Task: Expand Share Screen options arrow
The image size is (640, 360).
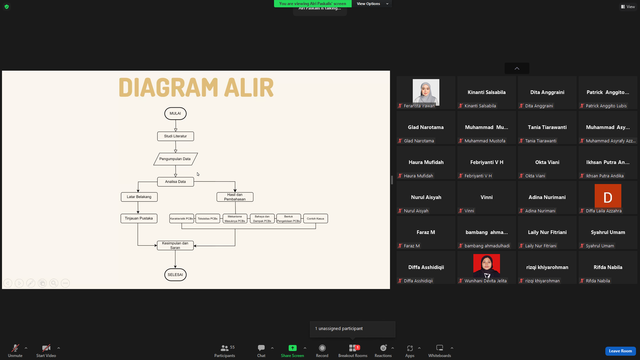Action: [x=305, y=348]
